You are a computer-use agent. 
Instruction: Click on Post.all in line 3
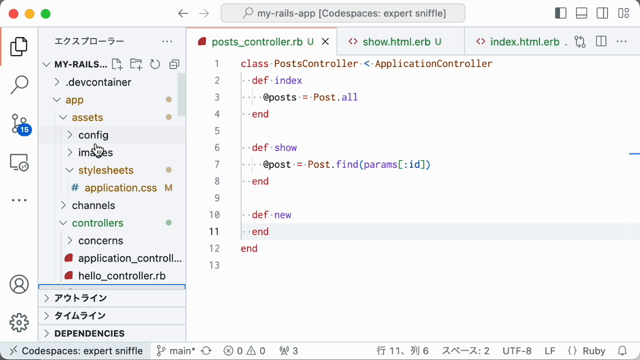pyautogui.click(x=336, y=97)
